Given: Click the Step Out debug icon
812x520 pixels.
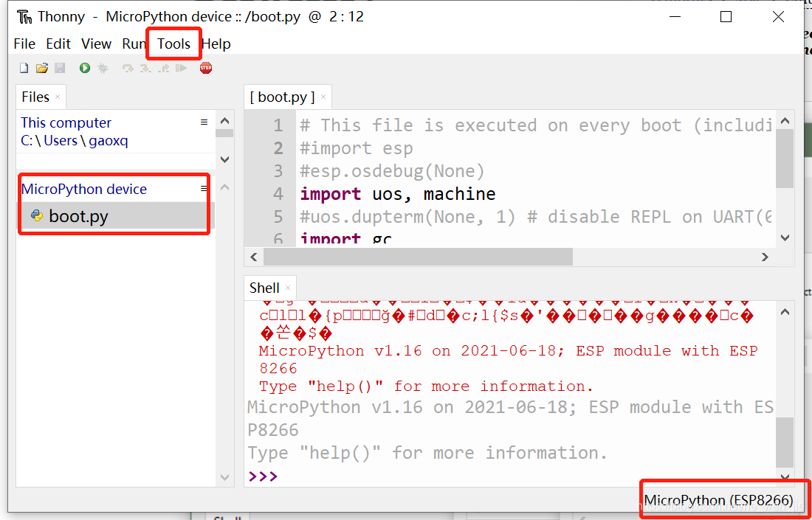Looking at the screenshot, I should (x=163, y=68).
